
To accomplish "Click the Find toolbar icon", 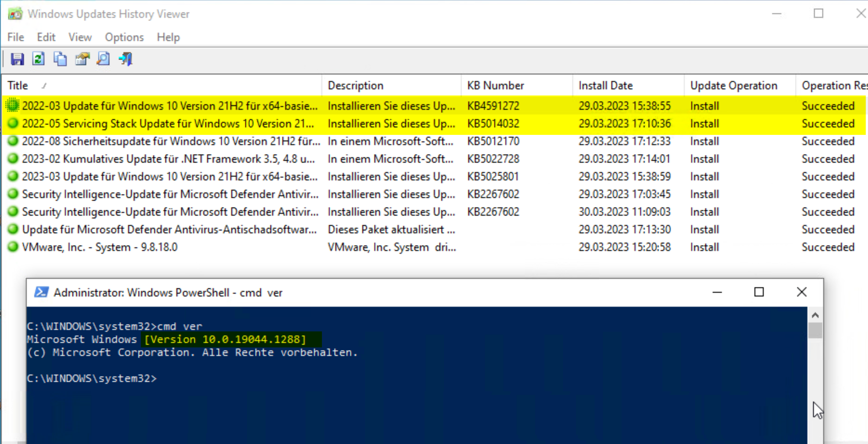I will (x=103, y=59).
